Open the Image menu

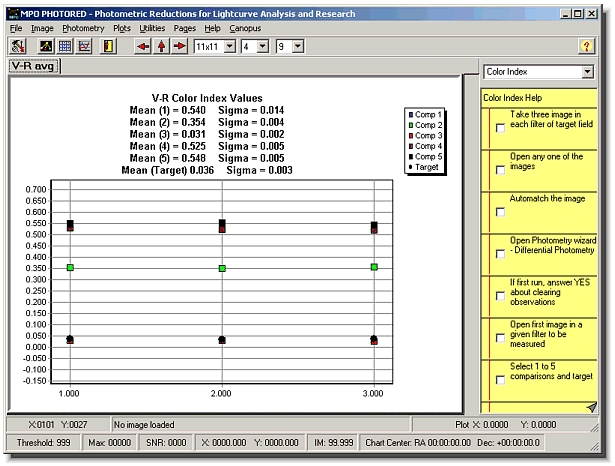click(42, 28)
